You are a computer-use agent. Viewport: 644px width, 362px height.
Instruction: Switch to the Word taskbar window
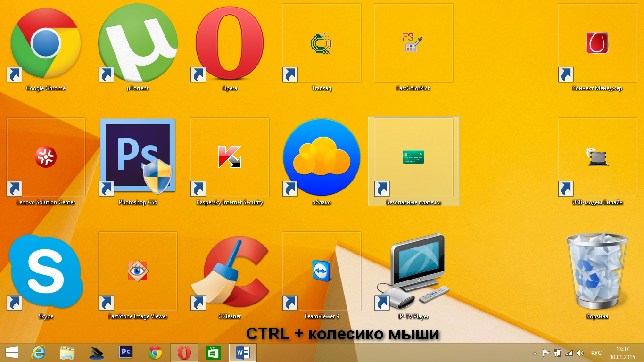(x=243, y=353)
